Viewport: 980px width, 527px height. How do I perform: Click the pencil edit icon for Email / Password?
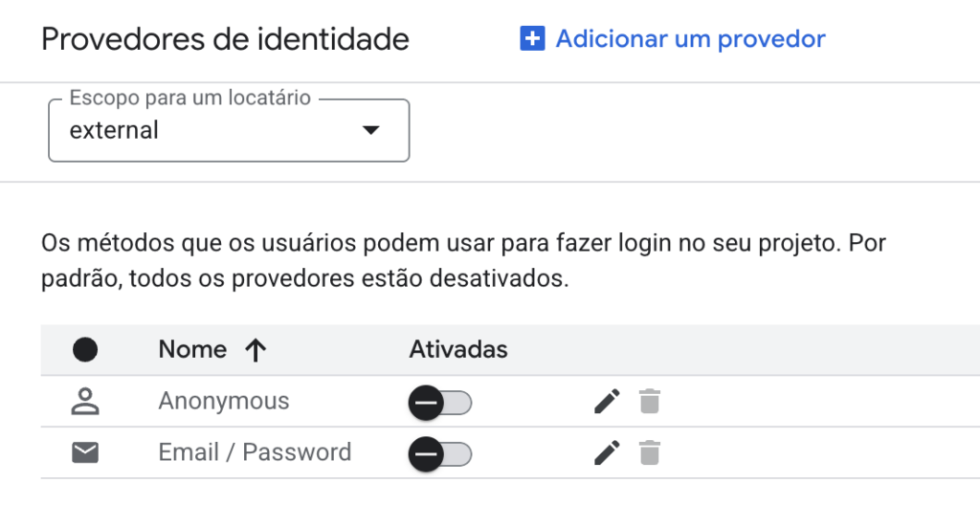point(607,452)
